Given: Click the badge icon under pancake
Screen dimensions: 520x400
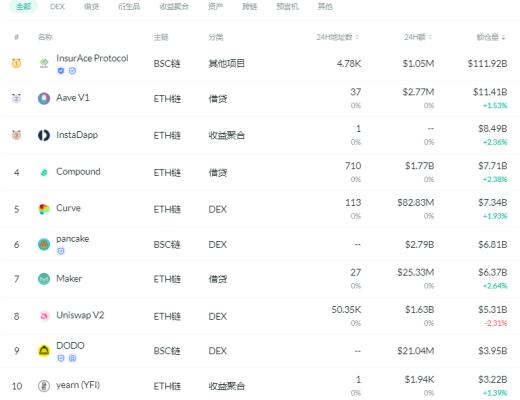Looking at the screenshot, I should (61, 251).
